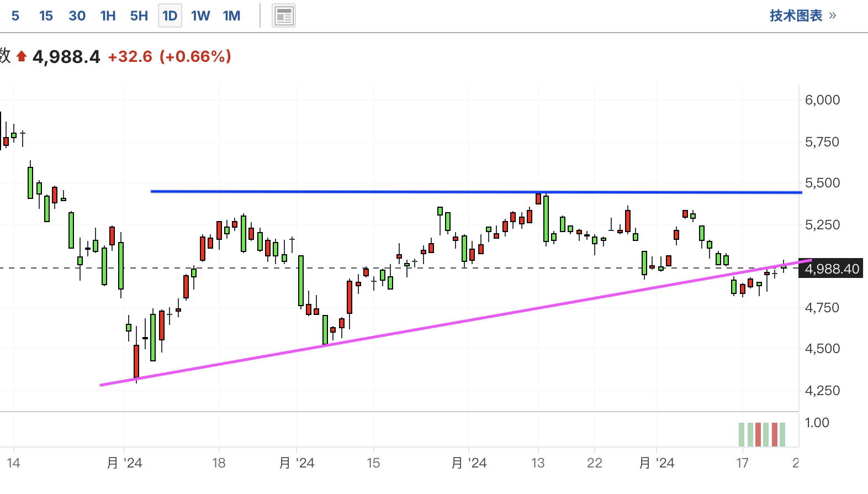The image size is (868, 494).
Task: Select the 15-minute timeframe
Action: click(x=46, y=16)
